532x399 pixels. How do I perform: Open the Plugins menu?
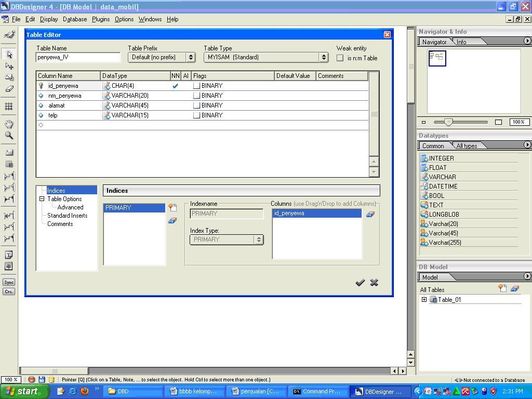pos(101,19)
